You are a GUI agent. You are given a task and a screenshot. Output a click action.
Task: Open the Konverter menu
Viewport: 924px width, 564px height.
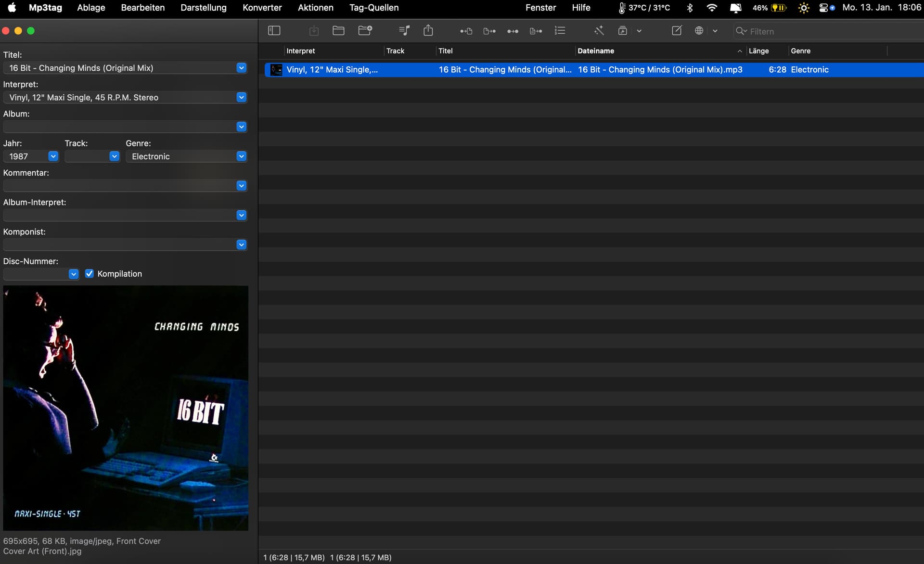pos(262,8)
